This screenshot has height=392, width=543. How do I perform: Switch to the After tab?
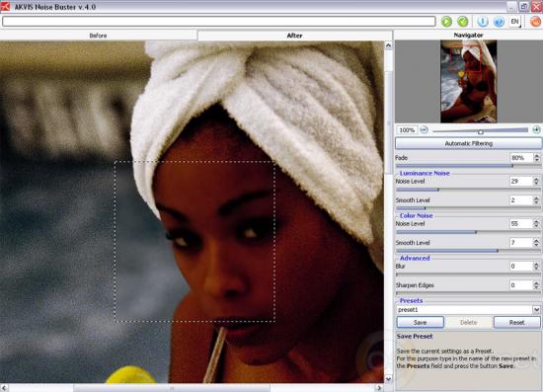coord(295,36)
